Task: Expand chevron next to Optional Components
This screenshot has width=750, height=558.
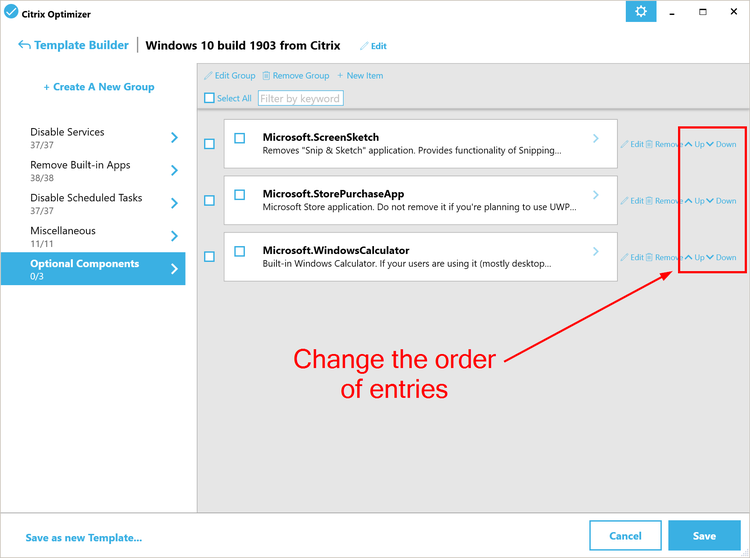Action: [x=175, y=269]
